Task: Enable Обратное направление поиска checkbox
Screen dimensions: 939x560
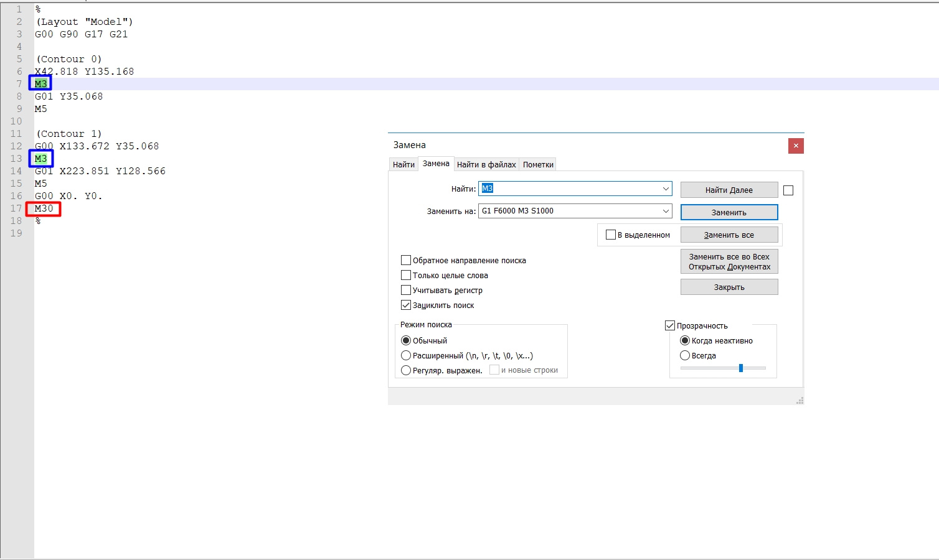Action: (x=406, y=260)
